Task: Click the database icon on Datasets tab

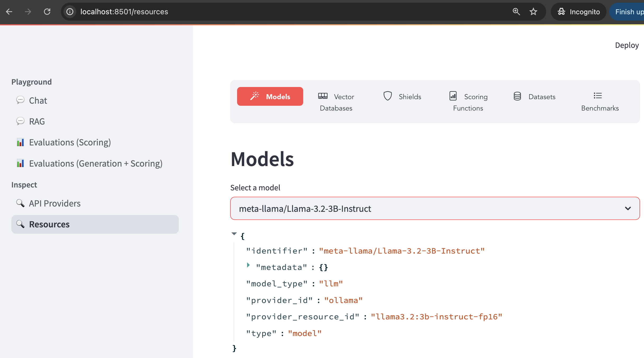Action: (x=517, y=96)
